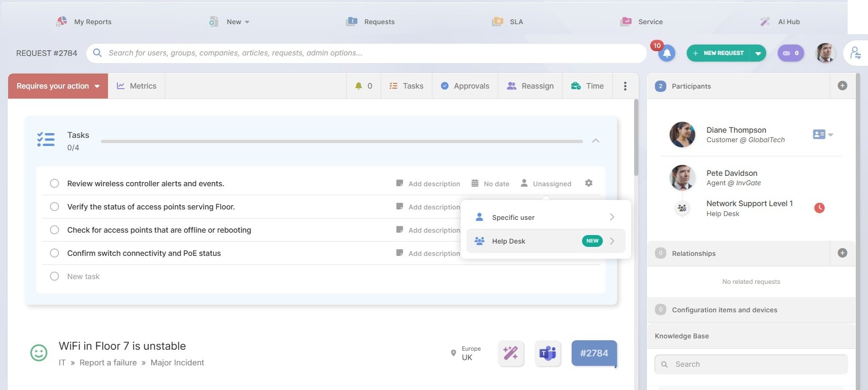Mark Check for access points offline task complete
This screenshot has width=868, height=390.
pos(54,230)
